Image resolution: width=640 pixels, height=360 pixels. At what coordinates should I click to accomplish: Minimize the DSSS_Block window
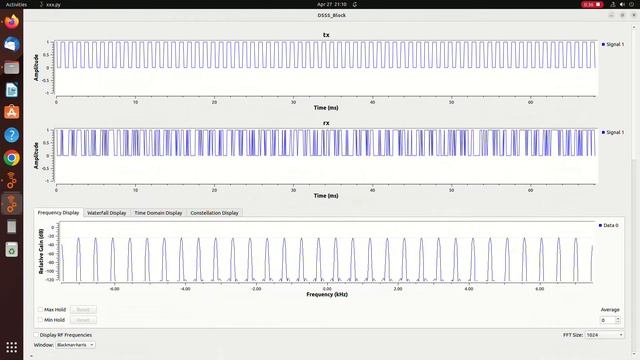611,15
